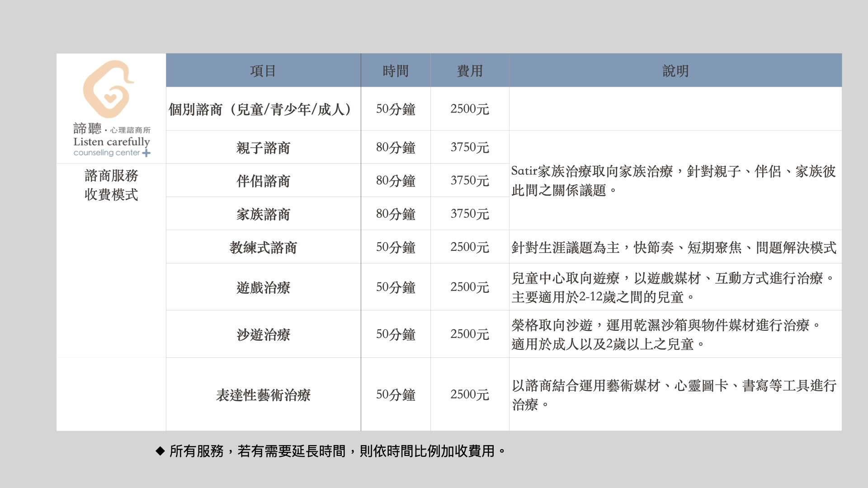Click the diamond bullet before footnote
This screenshot has width=868, height=488.
160,451
